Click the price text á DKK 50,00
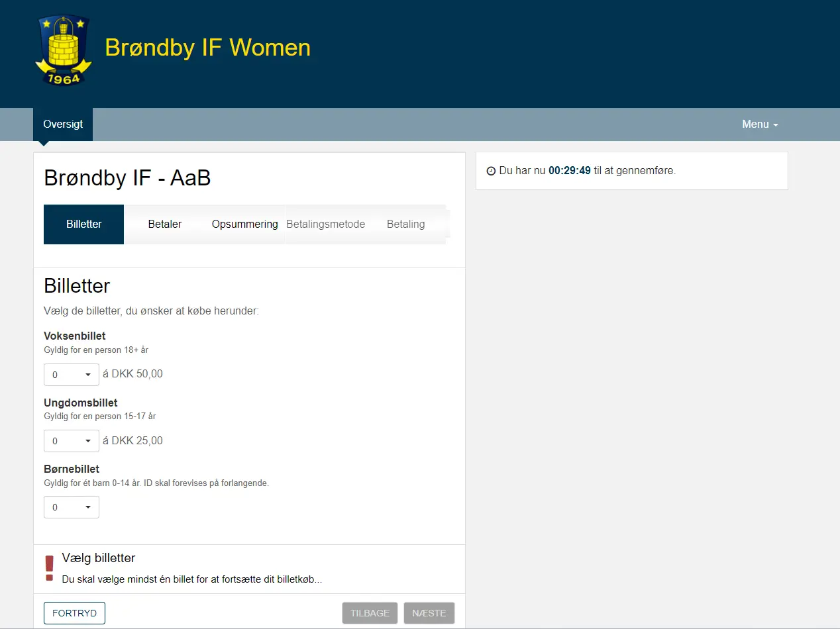This screenshot has width=840, height=629. tap(132, 374)
